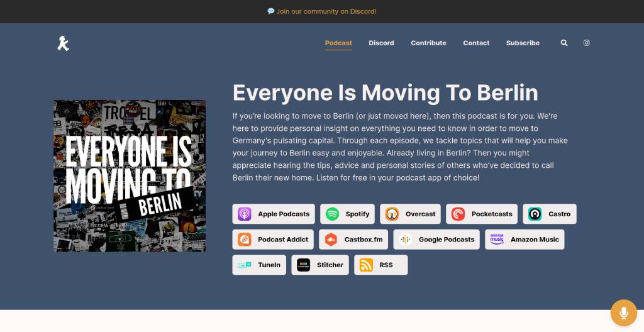Open the Contribute menu item
The height and width of the screenshot is (332, 644).
[428, 43]
